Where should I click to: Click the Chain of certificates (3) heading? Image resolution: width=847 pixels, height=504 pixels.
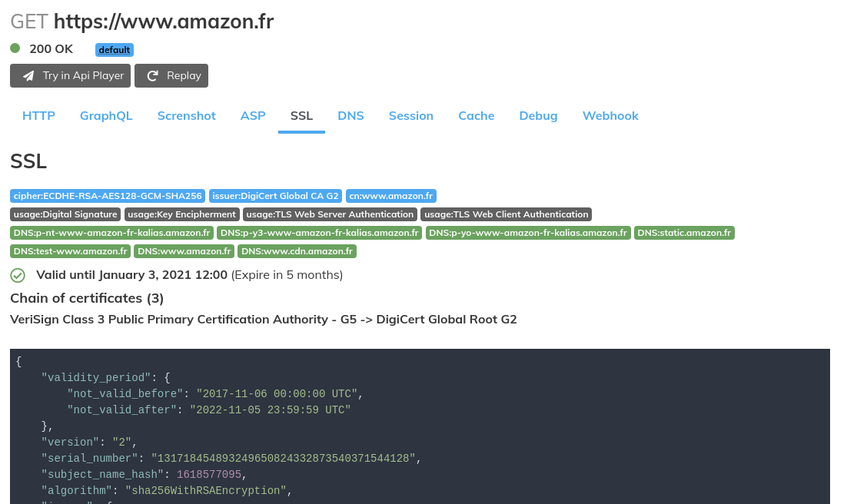point(87,298)
